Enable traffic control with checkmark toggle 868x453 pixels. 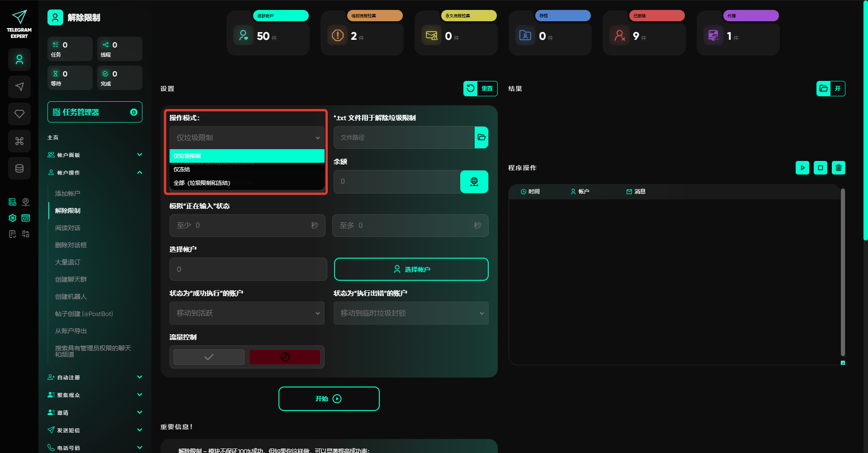pyautogui.click(x=209, y=357)
